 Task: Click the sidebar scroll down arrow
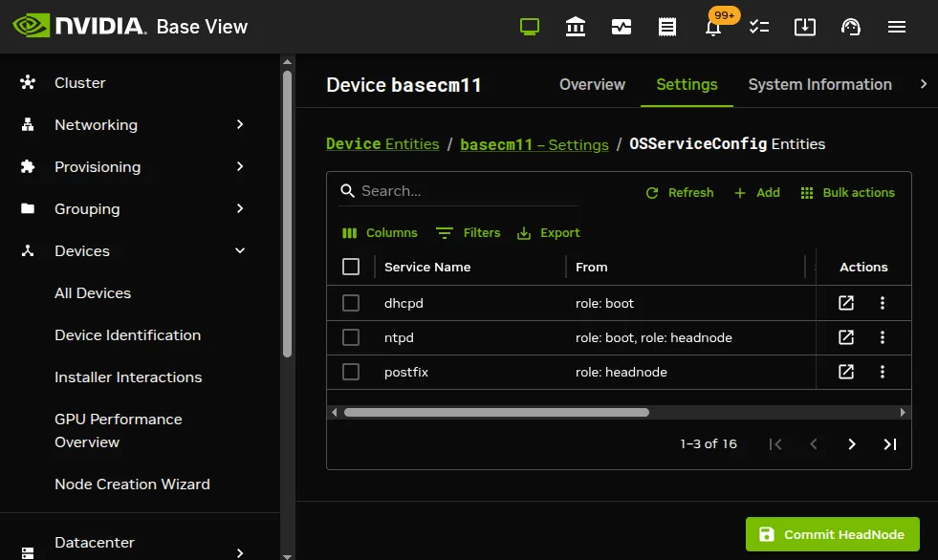click(x=287, y=556)
